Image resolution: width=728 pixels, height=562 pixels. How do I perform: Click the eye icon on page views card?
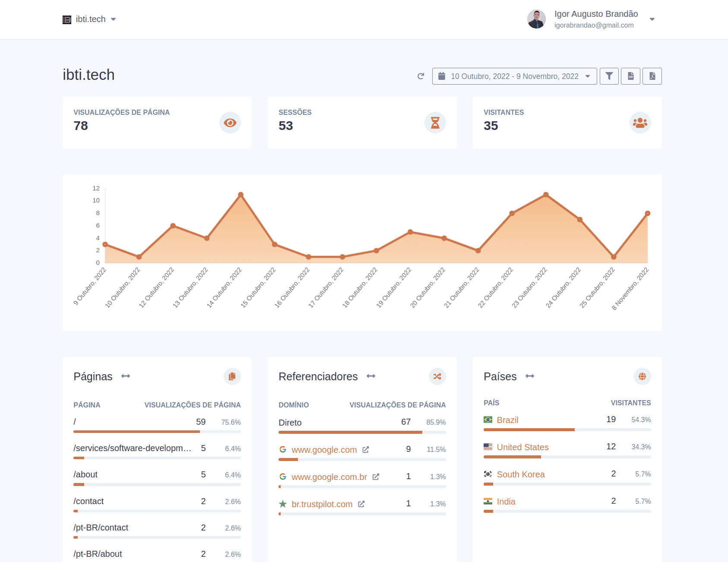click(230, 122)
